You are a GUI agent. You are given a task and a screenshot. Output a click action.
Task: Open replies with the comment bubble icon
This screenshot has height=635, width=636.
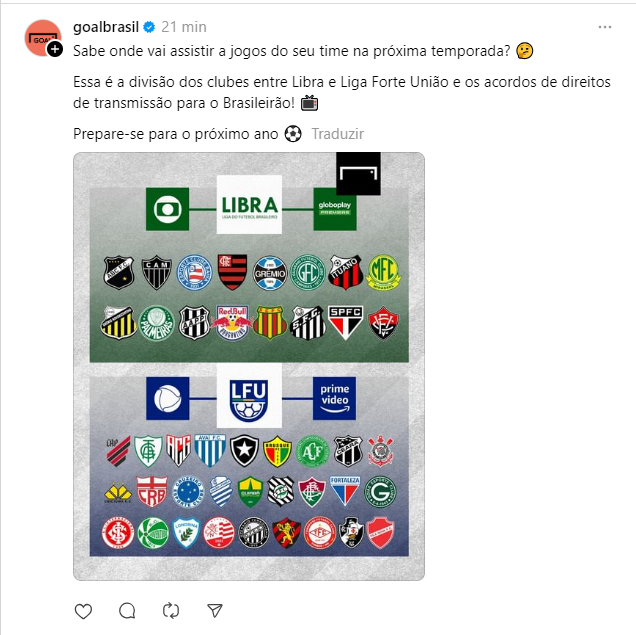127,611
